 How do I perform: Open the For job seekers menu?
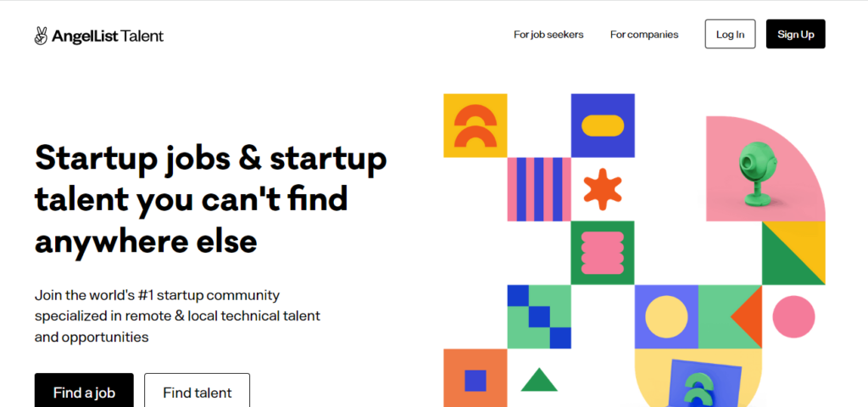[548, 34]
